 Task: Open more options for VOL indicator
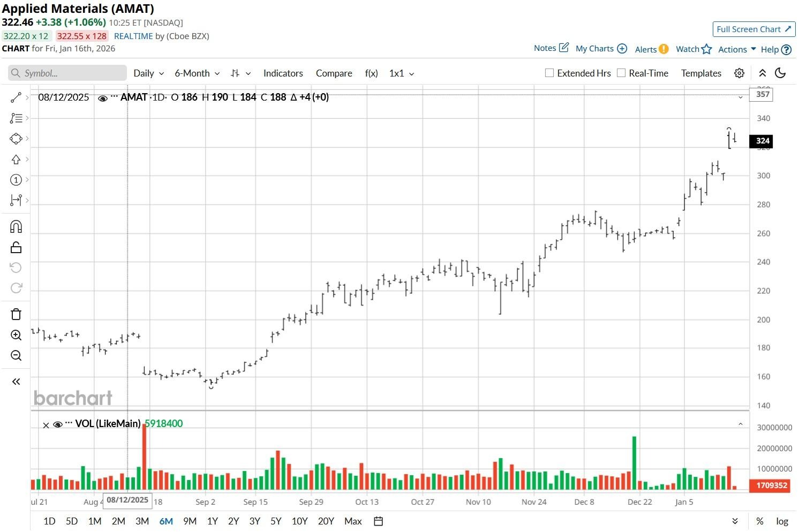click(x=69, y=423)
